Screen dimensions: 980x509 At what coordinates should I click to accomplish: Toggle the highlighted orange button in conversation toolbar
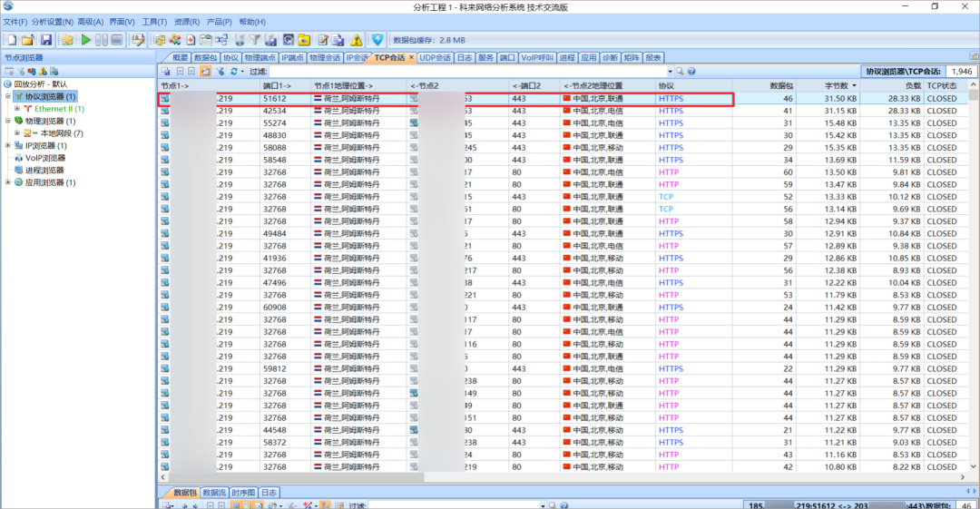[x=206, y=71]
